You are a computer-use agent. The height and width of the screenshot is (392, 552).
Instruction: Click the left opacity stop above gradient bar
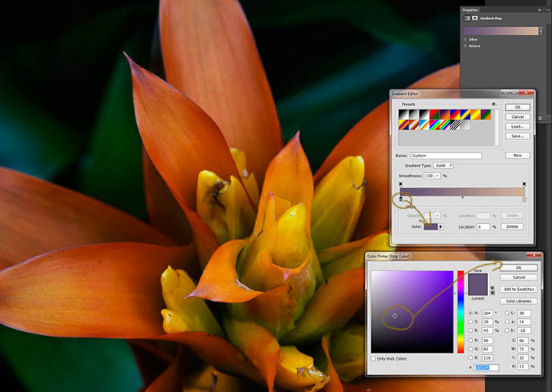point(400,185)
